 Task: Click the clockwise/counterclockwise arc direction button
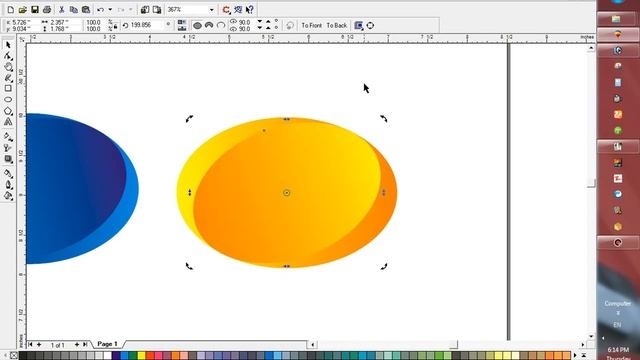pyautogui.click(x=289, y=25)
